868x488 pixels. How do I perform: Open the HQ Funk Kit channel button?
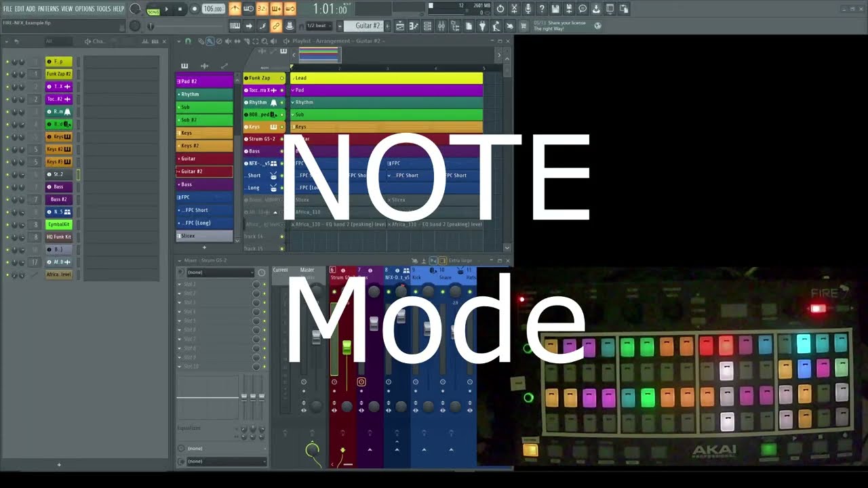point(58,237)
